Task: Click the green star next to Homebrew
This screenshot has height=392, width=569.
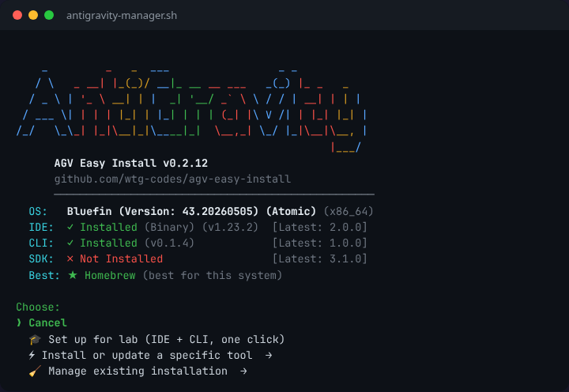Action: [73, 275]
